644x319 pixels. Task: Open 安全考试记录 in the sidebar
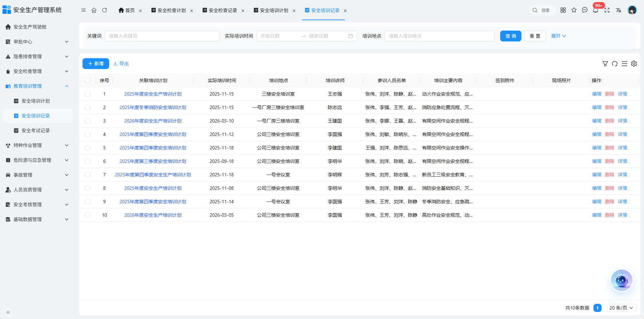pyautogui.click(x=37, y=131)
